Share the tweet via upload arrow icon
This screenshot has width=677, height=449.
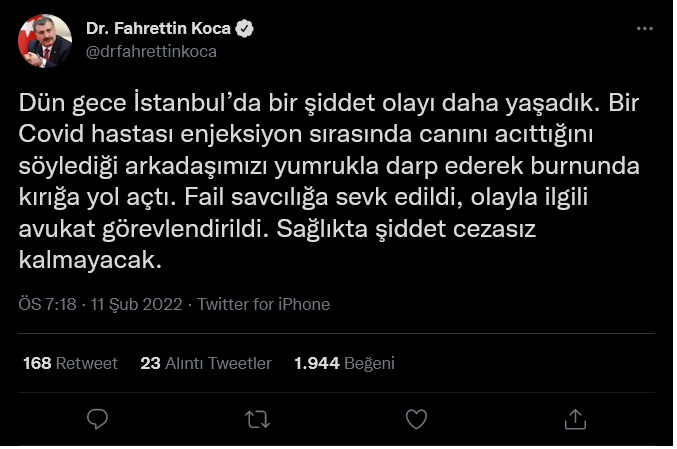(576, 417)
